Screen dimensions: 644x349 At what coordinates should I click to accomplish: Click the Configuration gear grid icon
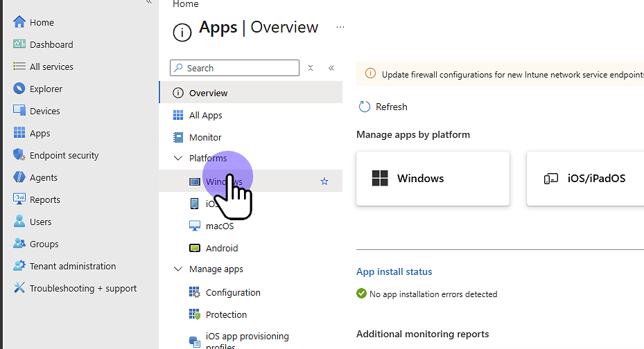[x=194, y=292]
